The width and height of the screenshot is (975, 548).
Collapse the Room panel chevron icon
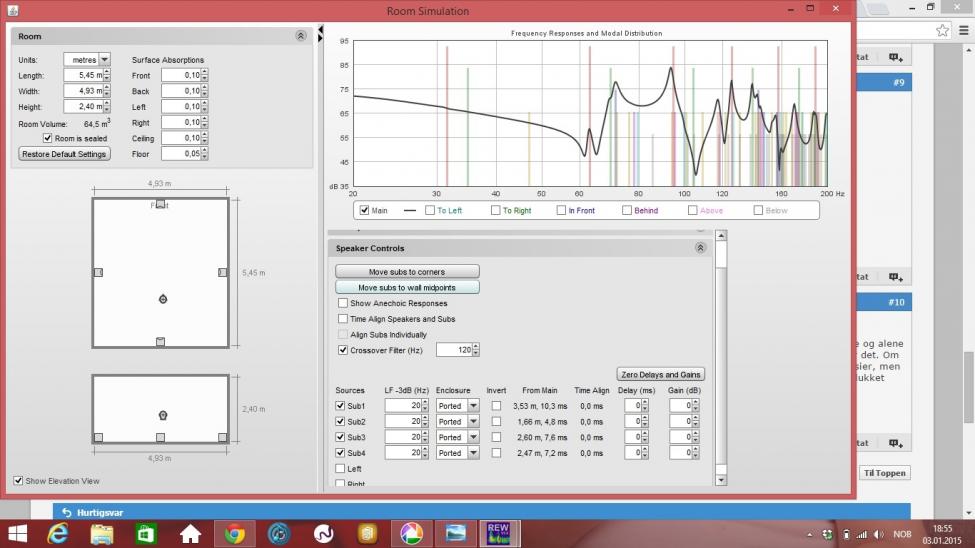point(300,36)
